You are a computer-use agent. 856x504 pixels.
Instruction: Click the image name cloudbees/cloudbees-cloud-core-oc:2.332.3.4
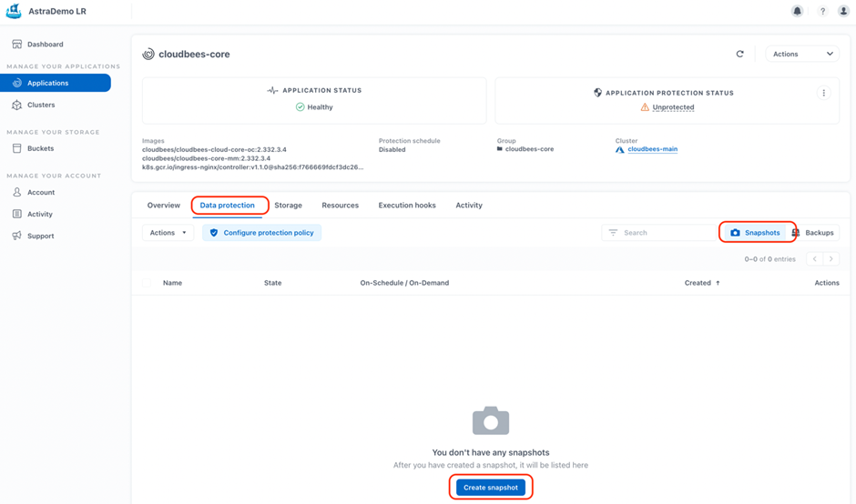[214, 149]
